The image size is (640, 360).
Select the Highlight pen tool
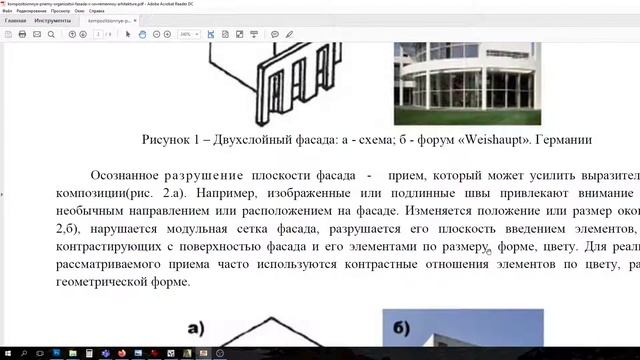(x=289, y=35)
